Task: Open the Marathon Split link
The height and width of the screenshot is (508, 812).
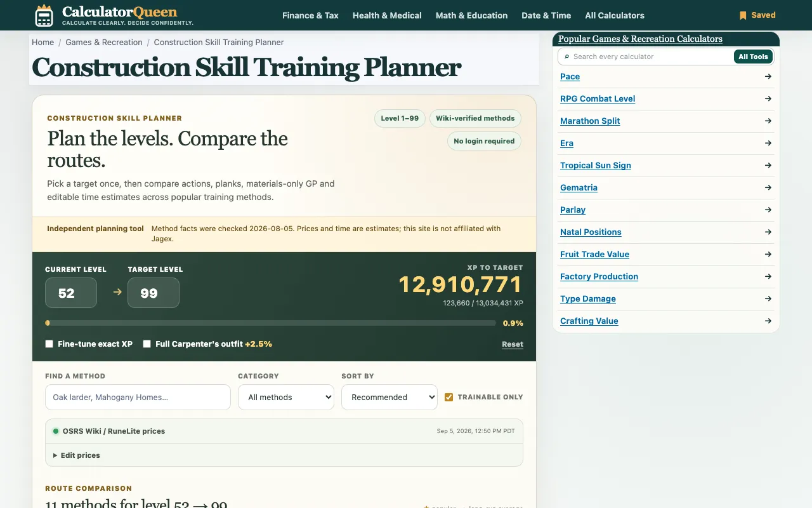Action: tap(590, 121)
